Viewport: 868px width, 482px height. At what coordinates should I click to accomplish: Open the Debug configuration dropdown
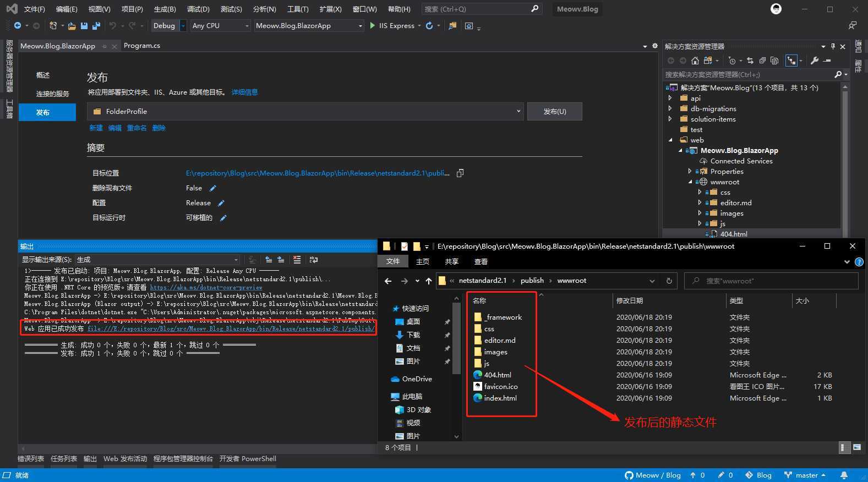click(183, 26)
